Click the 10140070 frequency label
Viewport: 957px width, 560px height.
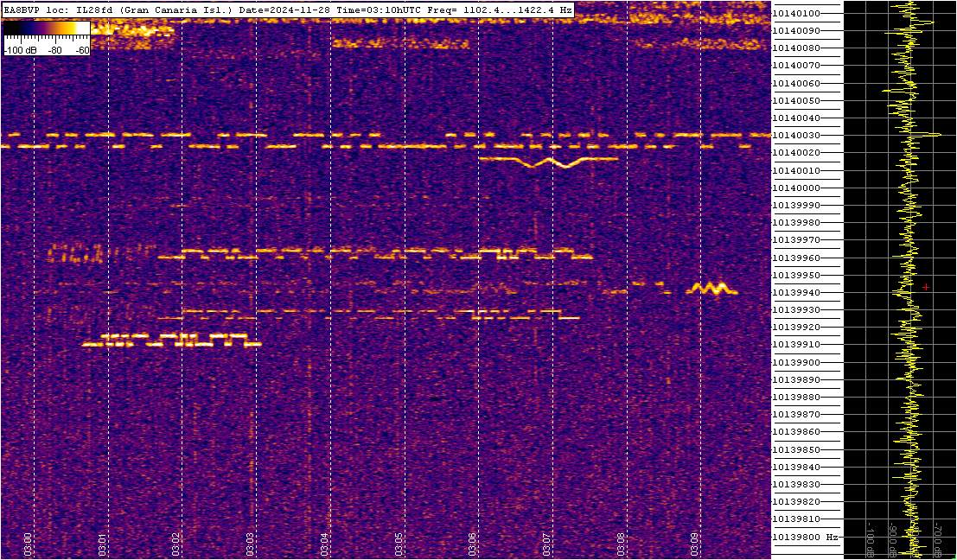click(x=796, y=66)
